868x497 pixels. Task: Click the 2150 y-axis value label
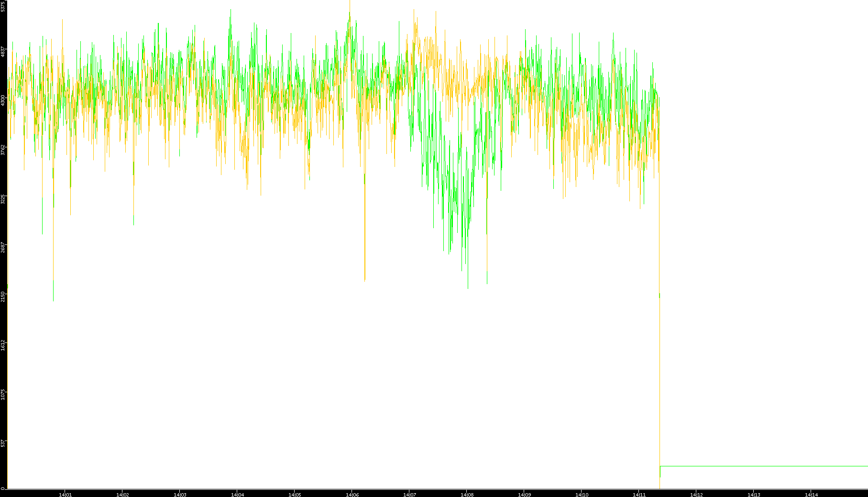(x=3, y=297)
